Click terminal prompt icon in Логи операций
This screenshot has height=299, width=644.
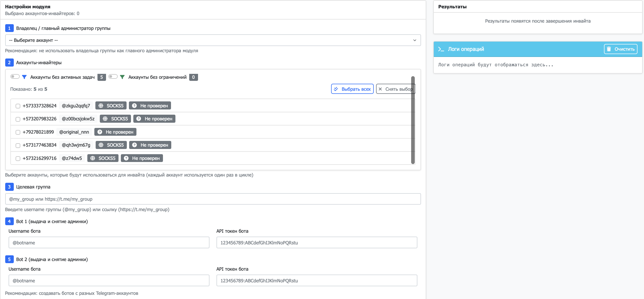[x=441, y=49]
